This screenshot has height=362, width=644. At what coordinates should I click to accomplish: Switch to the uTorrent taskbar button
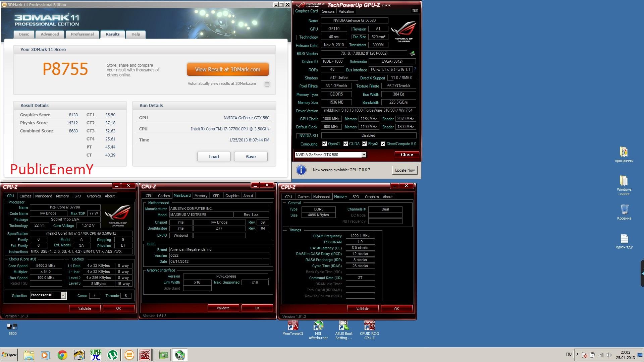point(113,355)
